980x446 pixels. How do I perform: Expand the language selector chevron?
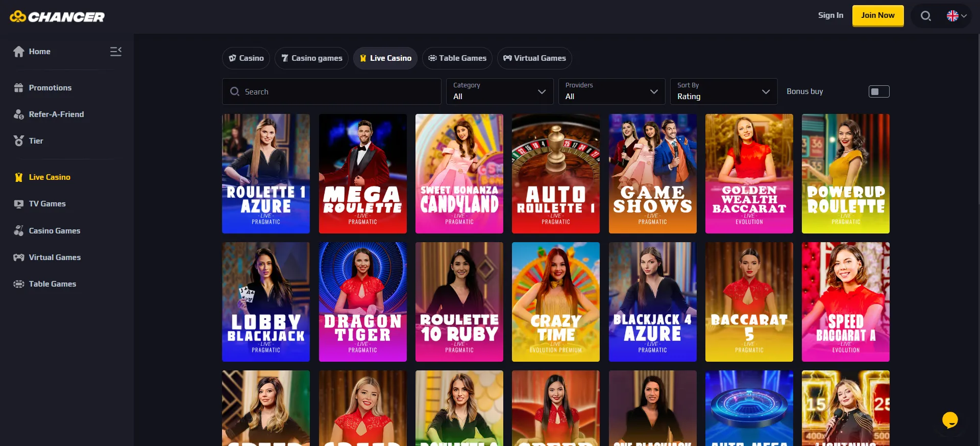[964, 16]
